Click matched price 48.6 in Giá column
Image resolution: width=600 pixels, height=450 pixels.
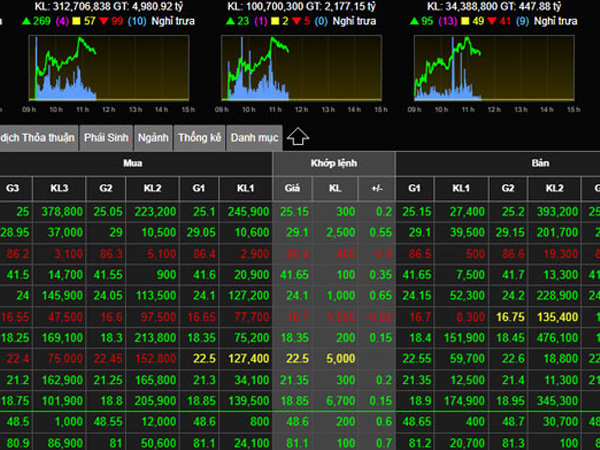coord(298,422)
